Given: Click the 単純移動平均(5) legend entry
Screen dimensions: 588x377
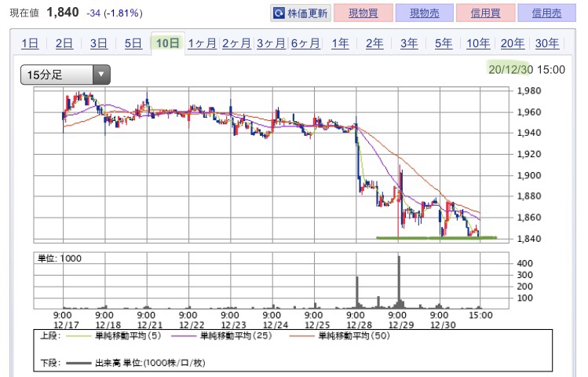Looking at the screenshot, I should 114,335.
